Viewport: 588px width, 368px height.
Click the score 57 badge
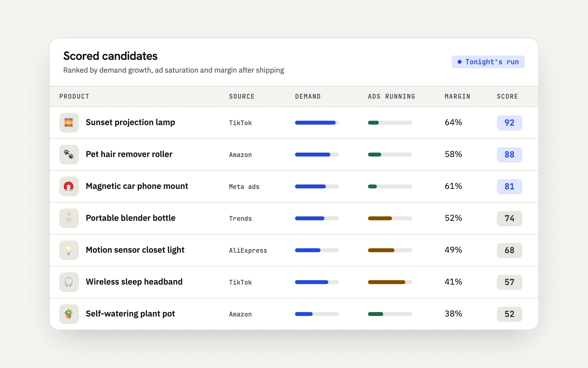509,282
